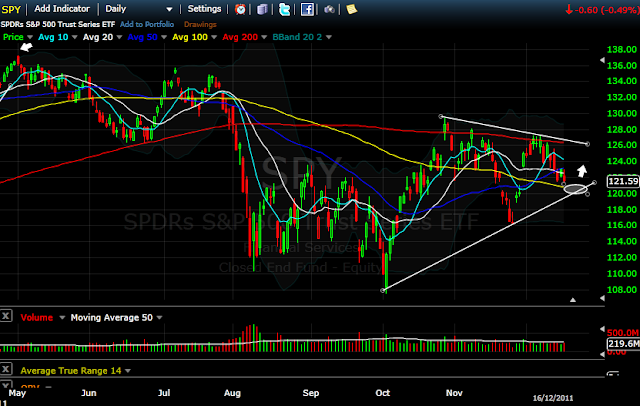Click the Moving Average 50 label
This screenshot has width=640, height=406.
[x=111, y=317]
